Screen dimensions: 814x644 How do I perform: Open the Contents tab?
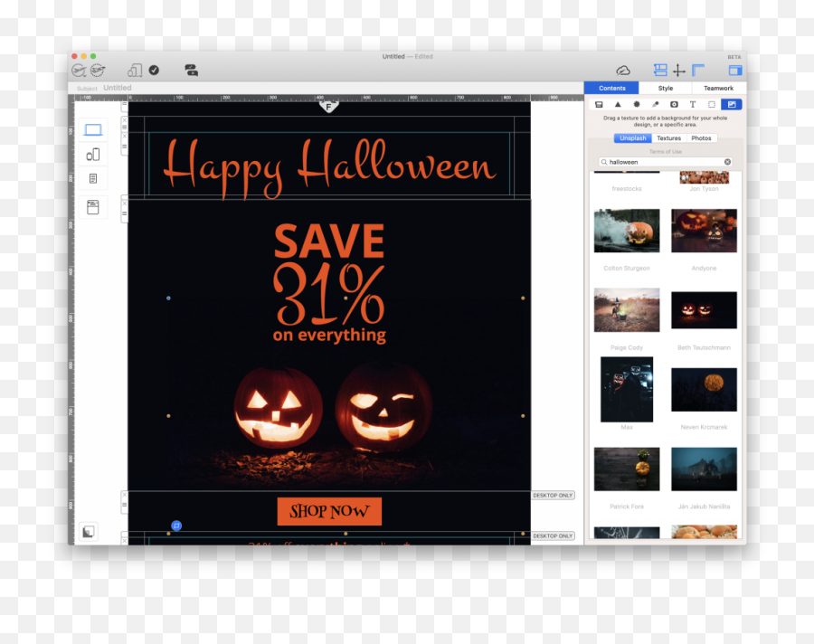(x=612, y=89)
